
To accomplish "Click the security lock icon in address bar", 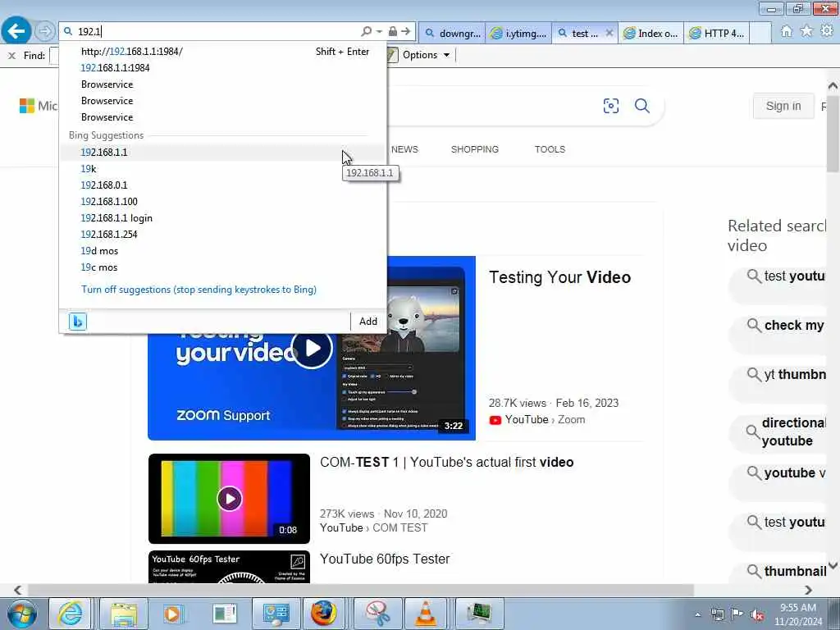I will tap(393, 32).
